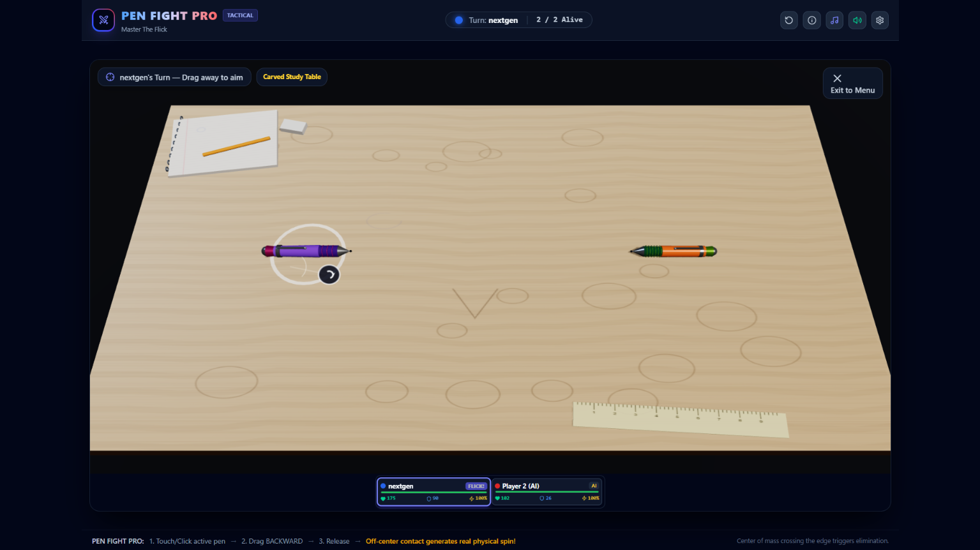This screenshot has height=550, width=980.
Task: Click the 'Drag BACKWARD' instruction step
Action: click(x=272, y=542)
